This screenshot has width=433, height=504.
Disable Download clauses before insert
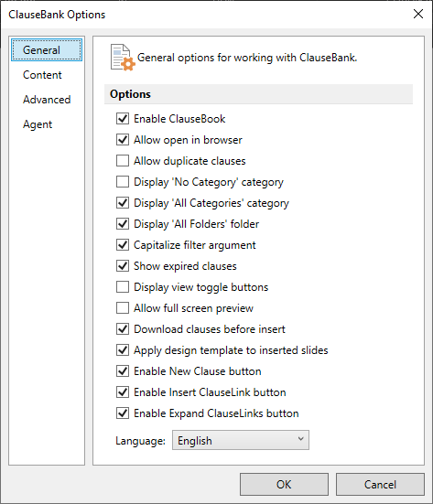point(123,328)
